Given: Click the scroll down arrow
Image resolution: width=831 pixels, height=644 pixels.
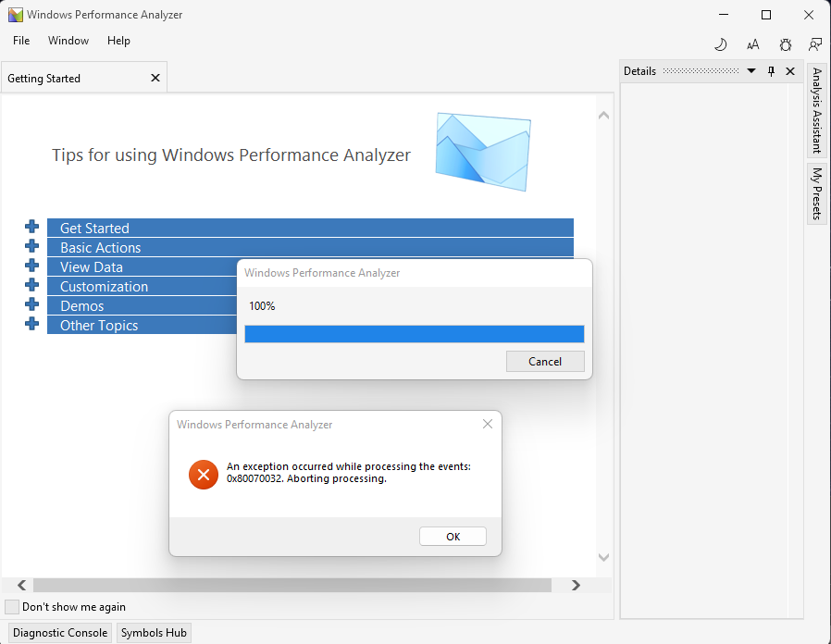Looking at the screenshot, I should tap(603, 557).
